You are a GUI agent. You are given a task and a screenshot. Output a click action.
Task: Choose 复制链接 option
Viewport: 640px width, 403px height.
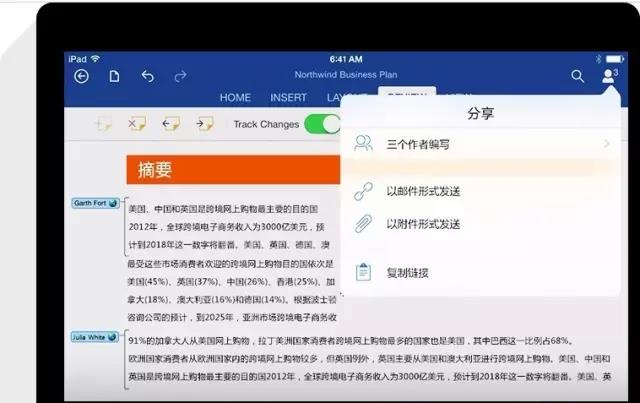[407, 273]
